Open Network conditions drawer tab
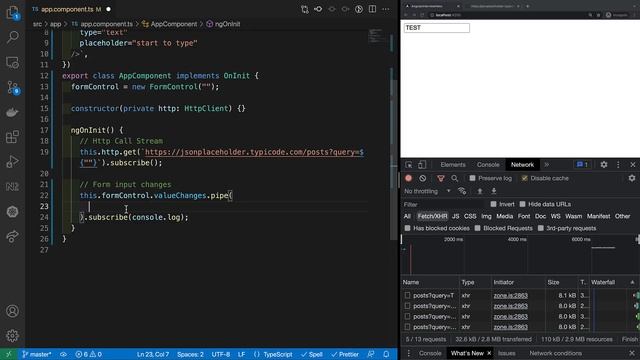 (x=556, y=353)
